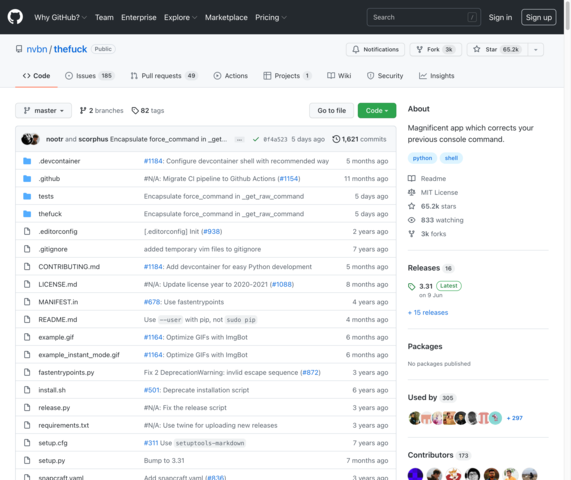This screenshot has width=571, height=480.
Task: Switch to the Issues tab
Action: click(90, 76)
